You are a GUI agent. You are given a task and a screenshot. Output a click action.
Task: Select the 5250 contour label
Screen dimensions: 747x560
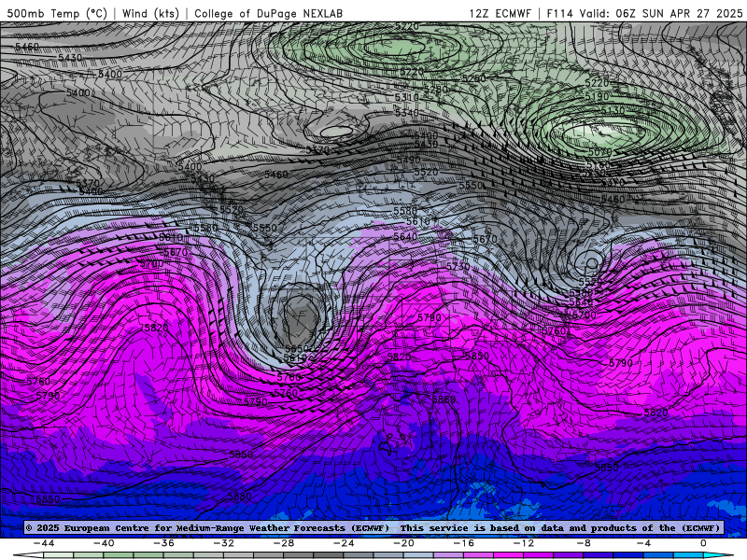[473, 78]
